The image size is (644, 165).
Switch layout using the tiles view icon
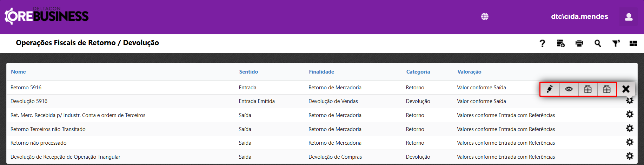(x=633, y=43)
